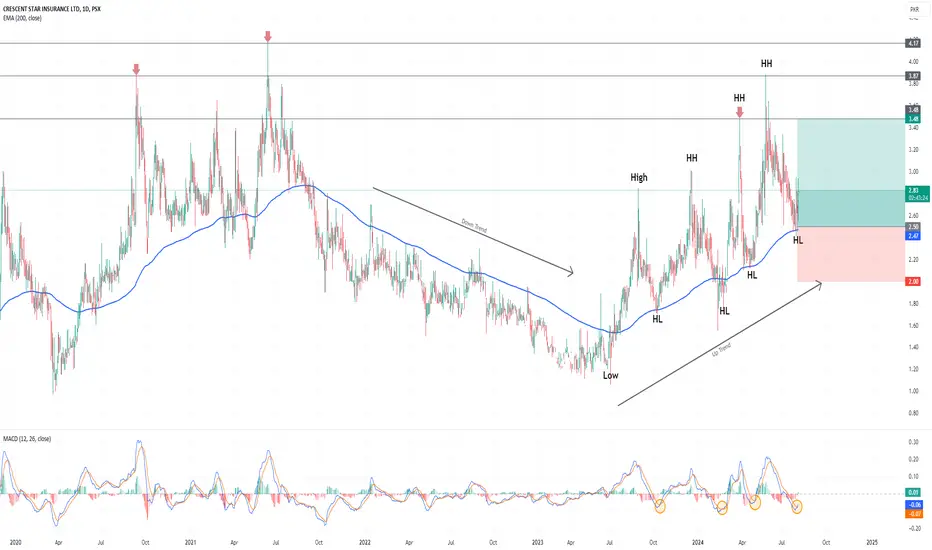Click the 4.00 price scale label

[x=913, y=62]
